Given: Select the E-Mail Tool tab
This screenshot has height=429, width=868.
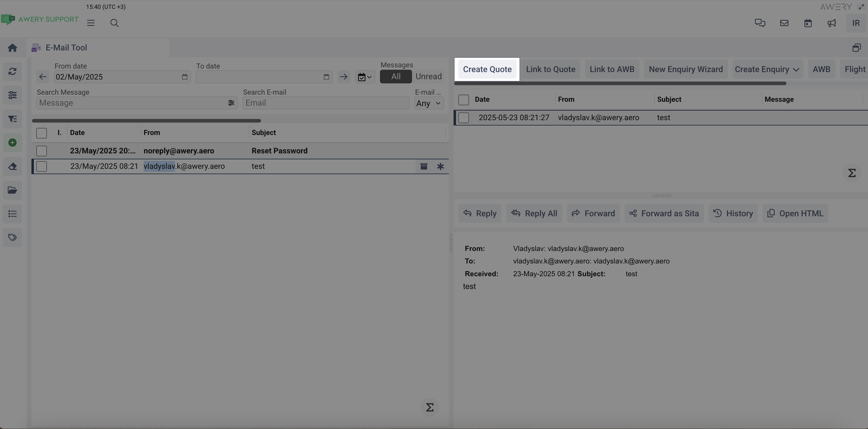Looking at the screenshot, I should 66,48.
